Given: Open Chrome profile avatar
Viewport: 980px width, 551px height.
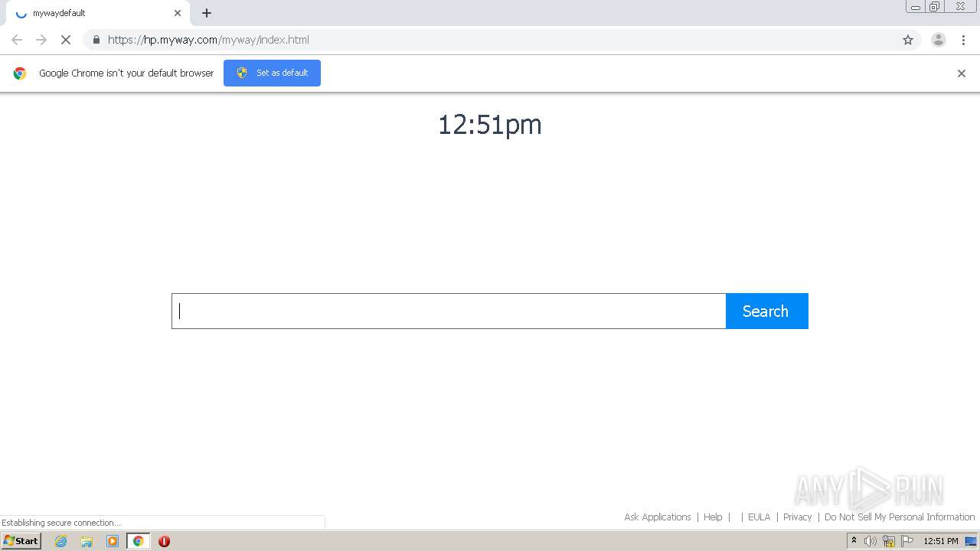Looking at the screenshot, I should click(939, 40).
